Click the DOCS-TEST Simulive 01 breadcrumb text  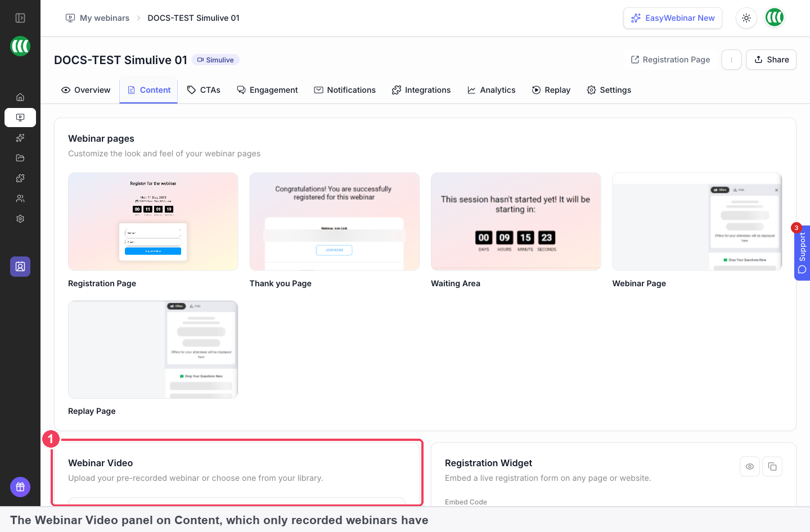coord(193,18)
